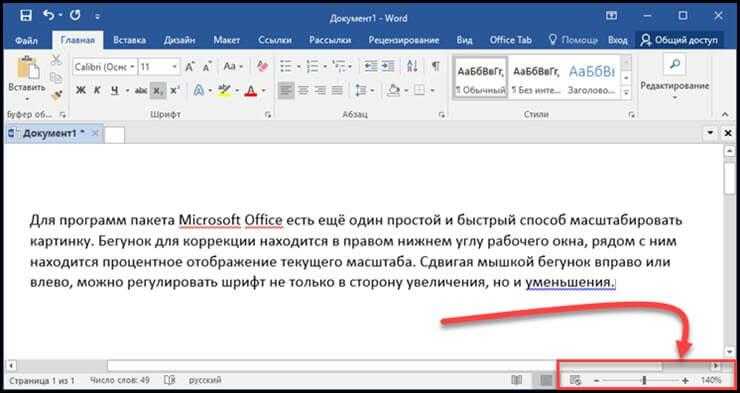The height and width of the screenshot is (393, 740).
Task: Toggle show paragraph marks ¶
Action: (x=435, y=66)
